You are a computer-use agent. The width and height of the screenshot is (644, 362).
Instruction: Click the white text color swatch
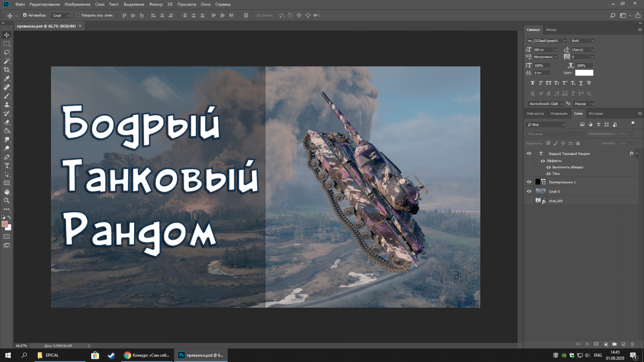584,72
